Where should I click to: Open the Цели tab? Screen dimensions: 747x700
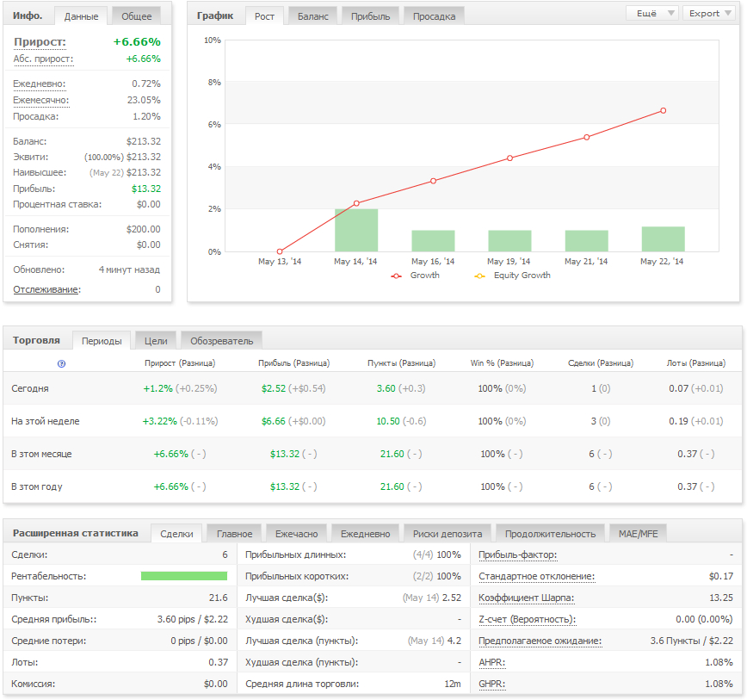point(156,341)
